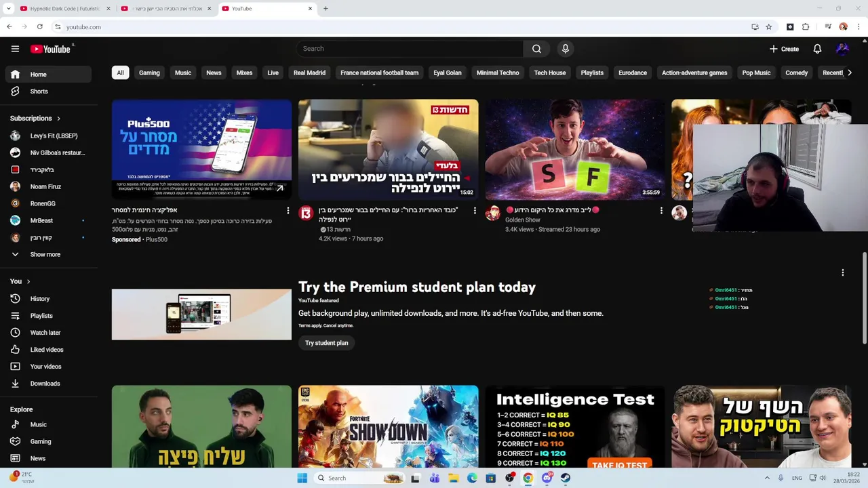Start voice search with microphone icon
Viewport: 868px width, 488px height.
(565, 49)
